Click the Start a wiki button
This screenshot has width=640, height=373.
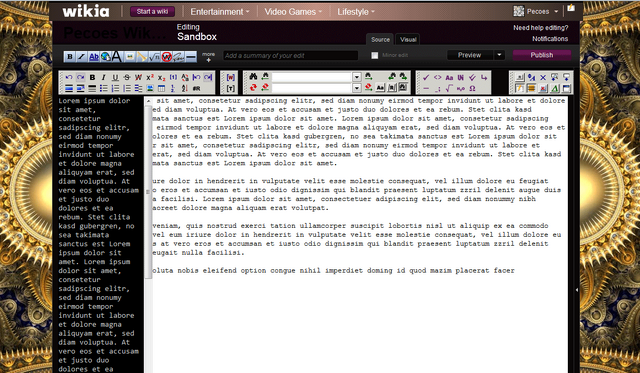click(x=152, y=11)
